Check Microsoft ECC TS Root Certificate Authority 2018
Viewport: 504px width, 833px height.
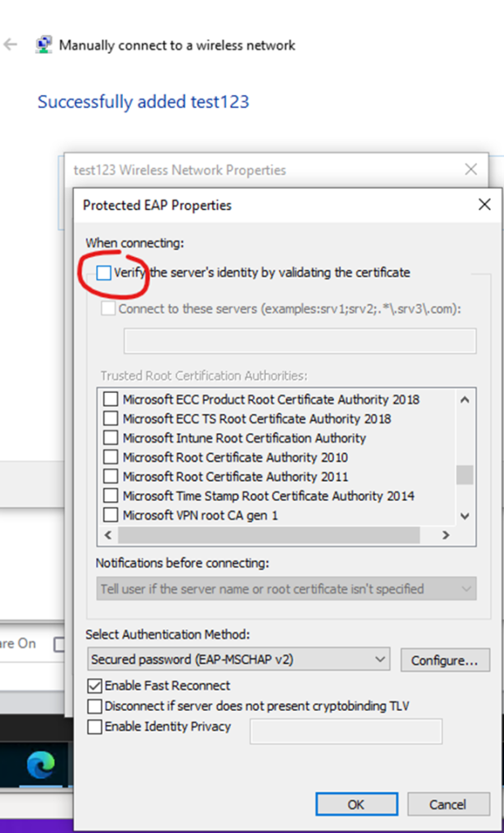pyautogui.click(x=111, y=419)
